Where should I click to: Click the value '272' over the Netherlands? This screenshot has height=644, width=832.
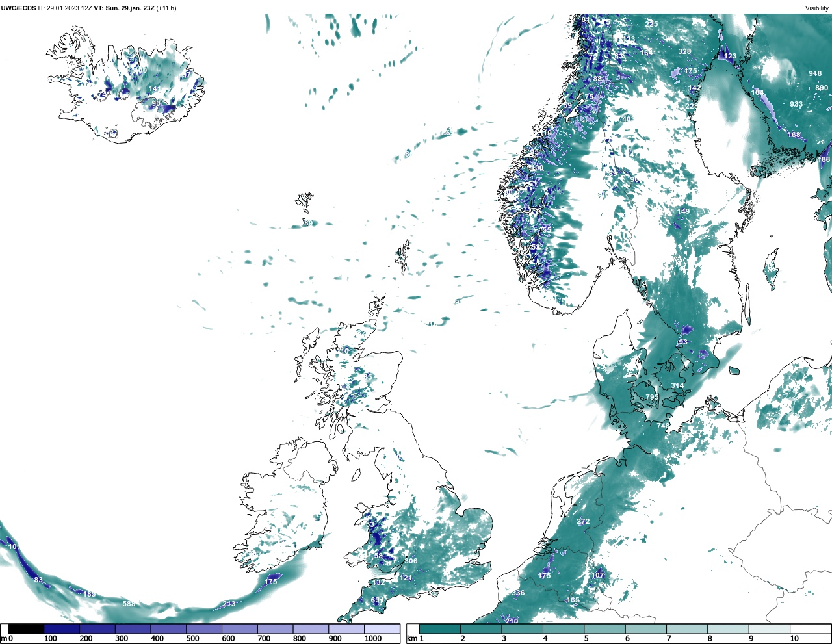(x=583, y=521)
